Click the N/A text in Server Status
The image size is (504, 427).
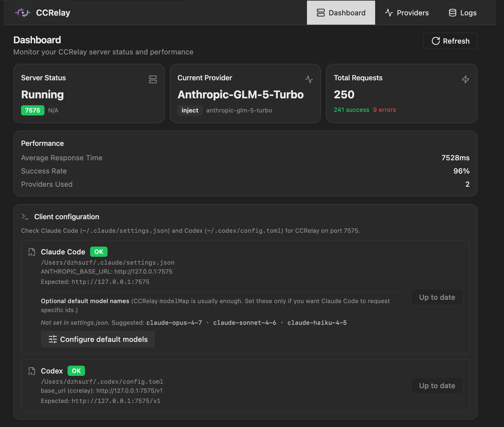pos(53,110)
